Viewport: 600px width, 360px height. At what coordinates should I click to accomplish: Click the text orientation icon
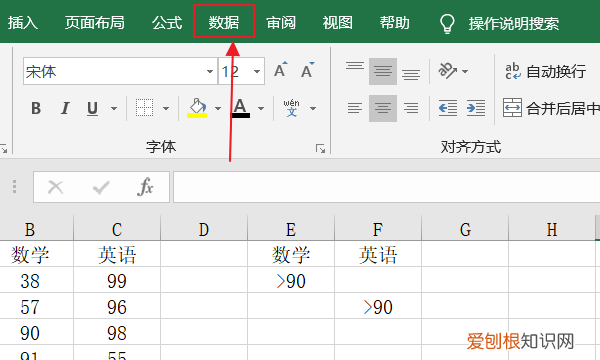447,71
